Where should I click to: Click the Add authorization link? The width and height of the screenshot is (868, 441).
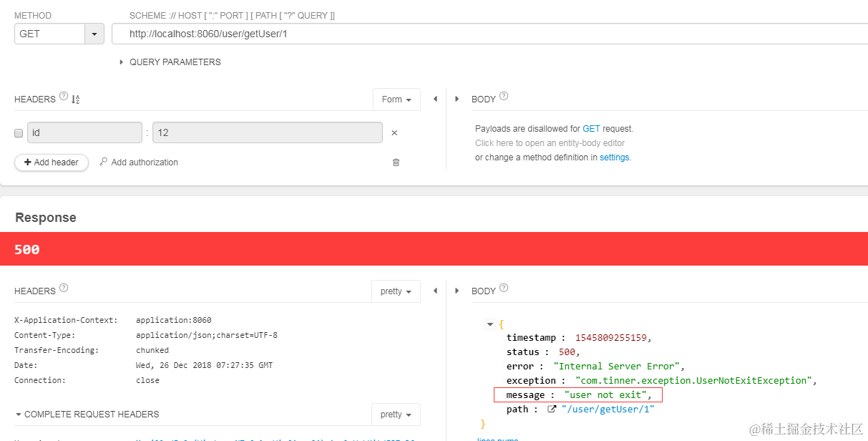[x=139, y=163]
